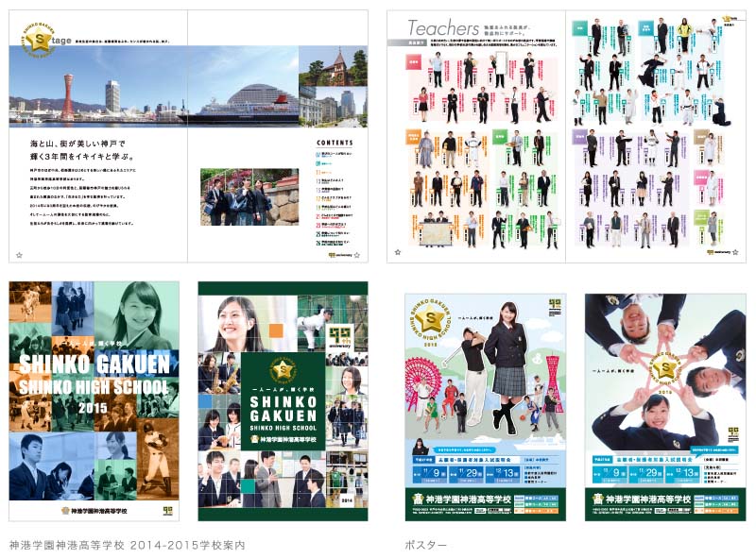756x559 pixels.
Task: Select the green SHINKO GAKUEN 2014 cover
Action: pyautogui.click(x=283, y=401)
